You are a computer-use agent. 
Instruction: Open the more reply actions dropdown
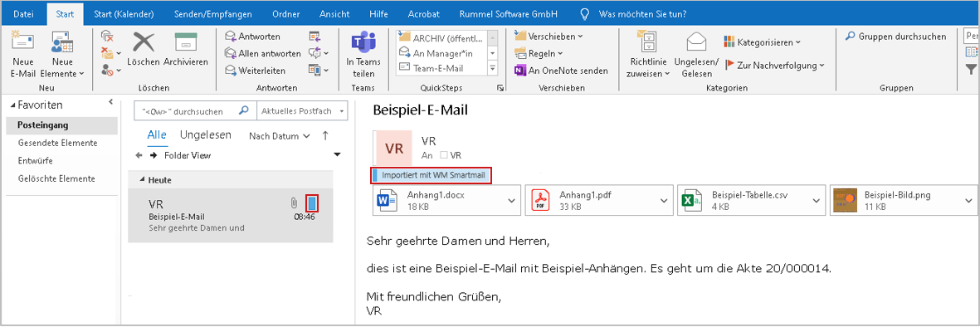coord(319,71)
